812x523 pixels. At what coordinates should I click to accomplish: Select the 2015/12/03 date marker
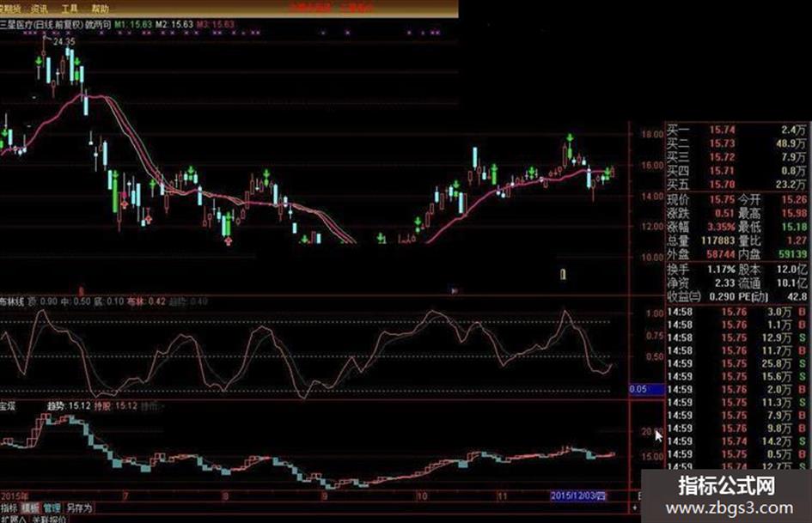pyautogui.click(x=578, y=496)
